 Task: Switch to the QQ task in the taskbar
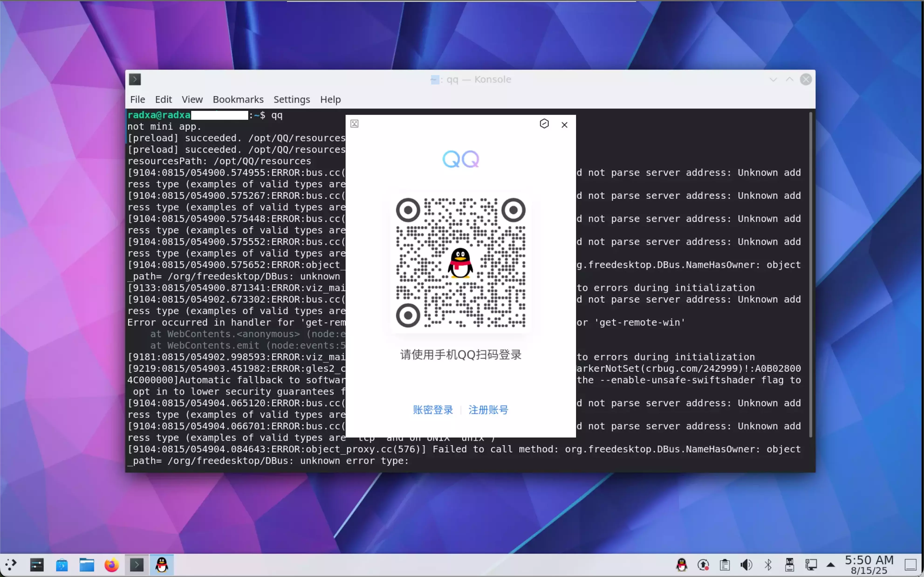point(161,565)
